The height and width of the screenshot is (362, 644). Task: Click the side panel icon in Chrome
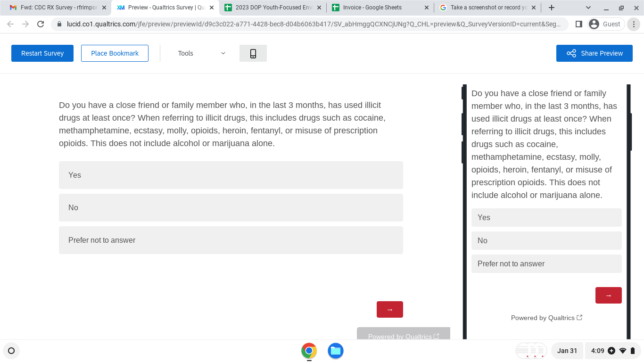pyautogui.click(x=579, y=24)
